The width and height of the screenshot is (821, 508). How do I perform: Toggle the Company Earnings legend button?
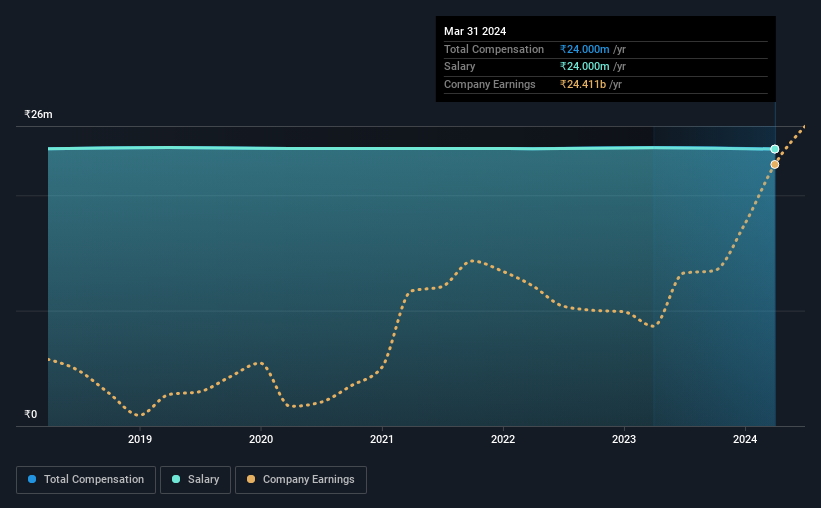pyautogui.click(x=301, y=480)
